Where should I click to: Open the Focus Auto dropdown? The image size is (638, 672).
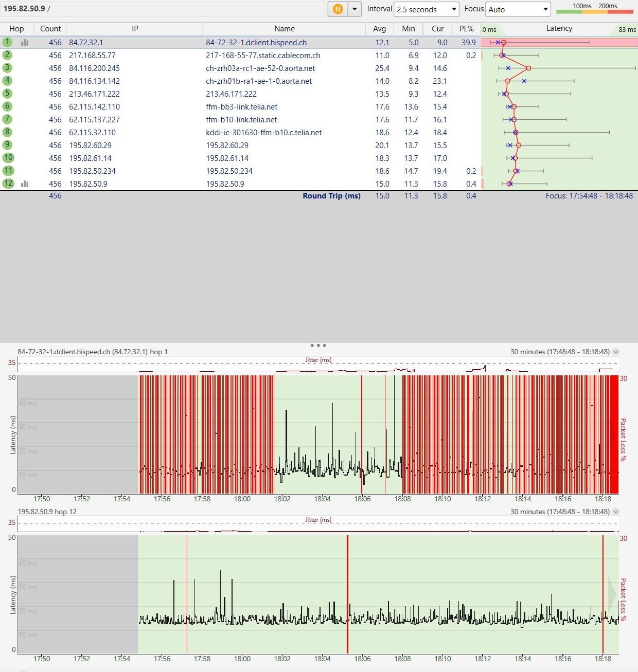coord(518,9)
